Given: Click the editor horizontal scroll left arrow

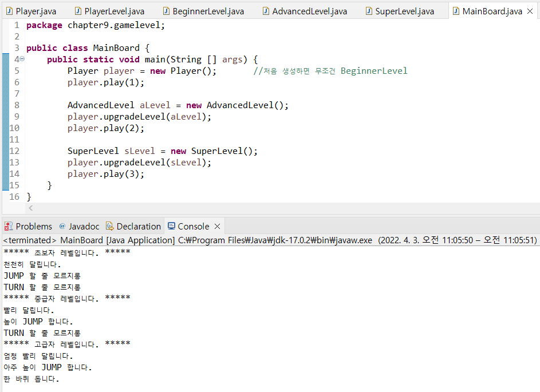Looking at the screenshot, I should coord(30,208).
